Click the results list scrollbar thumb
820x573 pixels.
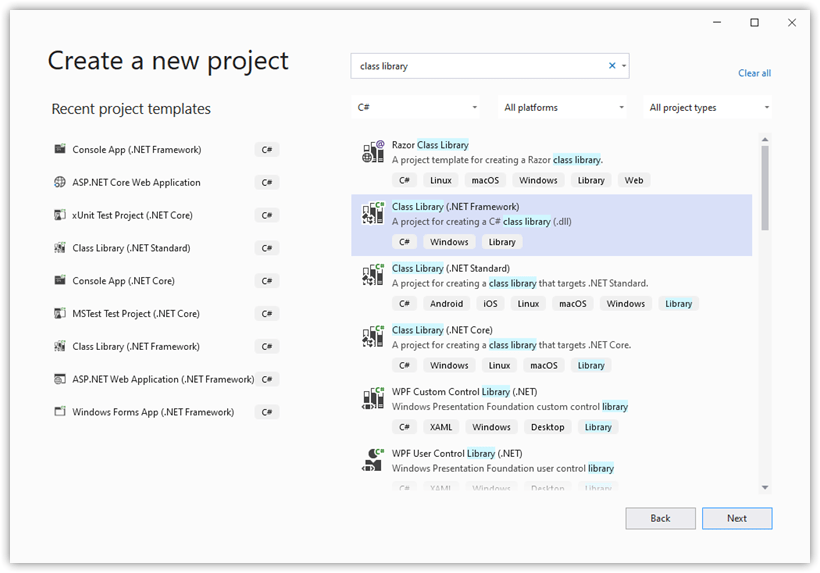tap(765, 188)
